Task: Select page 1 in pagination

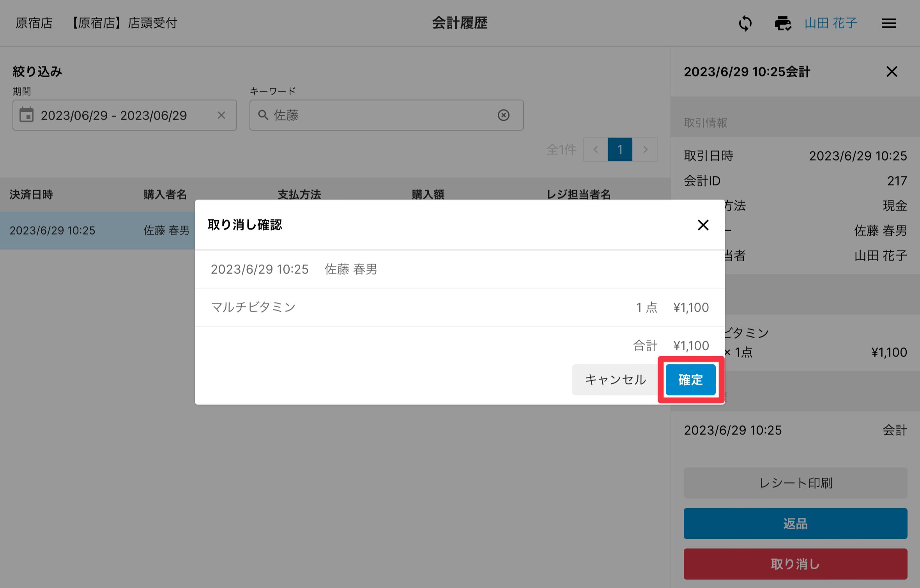Action: (620, 150)
